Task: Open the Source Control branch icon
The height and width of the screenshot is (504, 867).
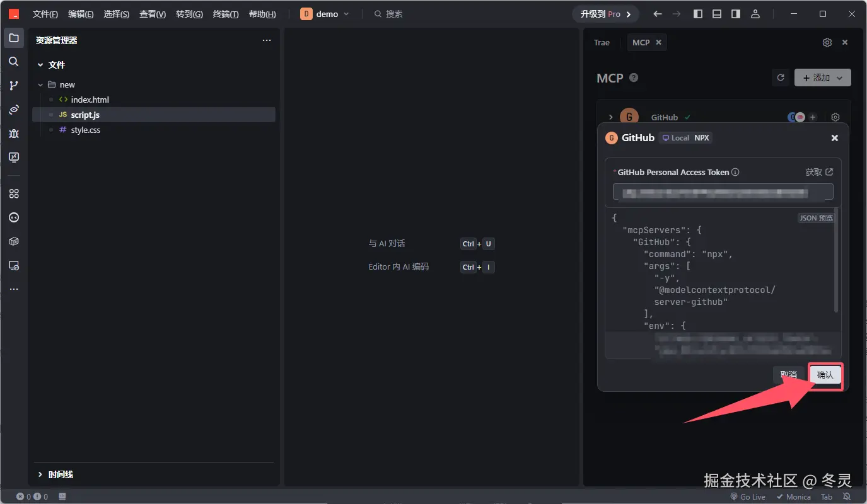Action: (14, 86)
